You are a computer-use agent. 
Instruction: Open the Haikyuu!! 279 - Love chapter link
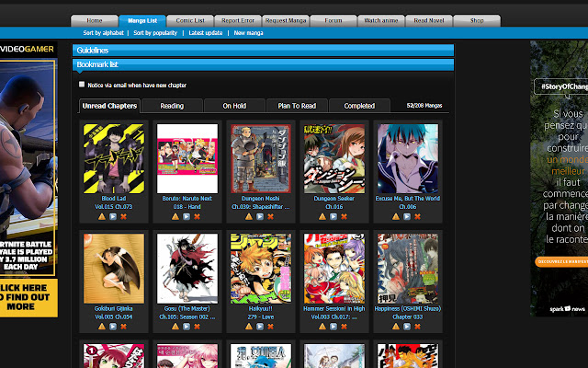coord(261,316)
